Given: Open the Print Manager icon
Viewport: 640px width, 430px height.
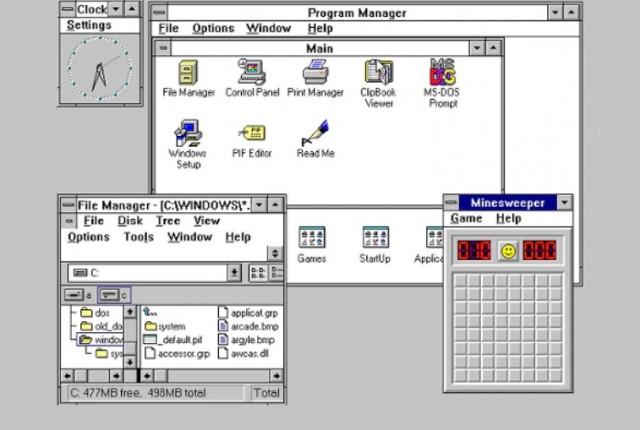Looking at the screenshot, I should (x=315, y=73).
